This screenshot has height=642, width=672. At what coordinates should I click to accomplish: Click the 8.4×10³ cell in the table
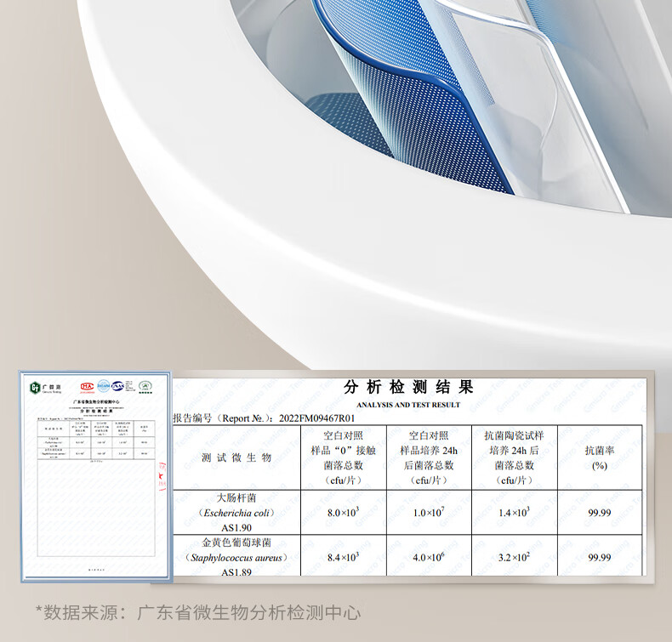coord(344,557)
